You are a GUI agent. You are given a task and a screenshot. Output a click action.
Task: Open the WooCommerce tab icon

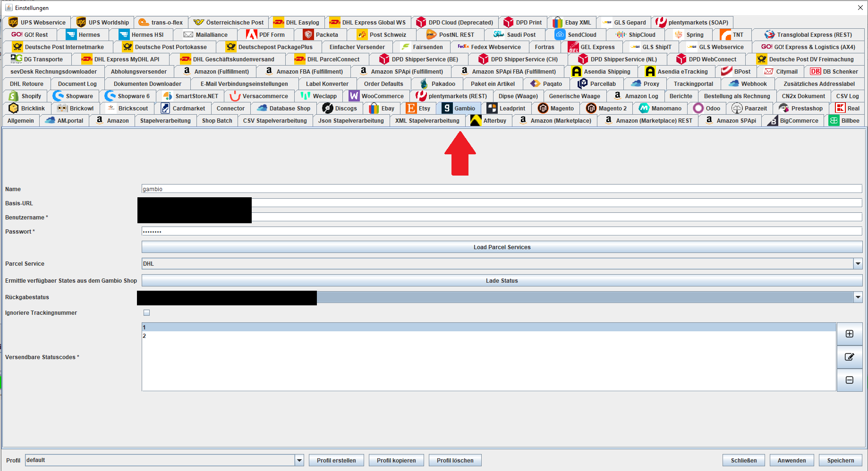354,96
